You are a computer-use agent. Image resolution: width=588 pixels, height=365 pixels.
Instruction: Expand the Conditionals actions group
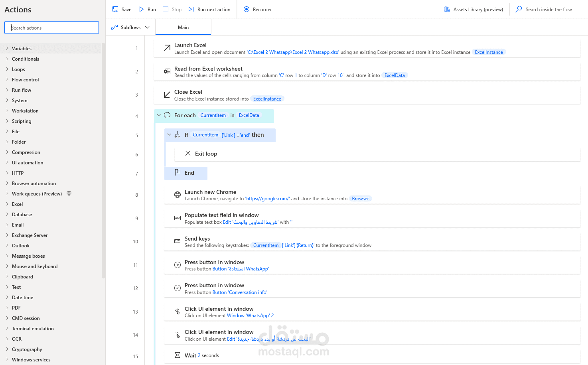pos(7,59)
